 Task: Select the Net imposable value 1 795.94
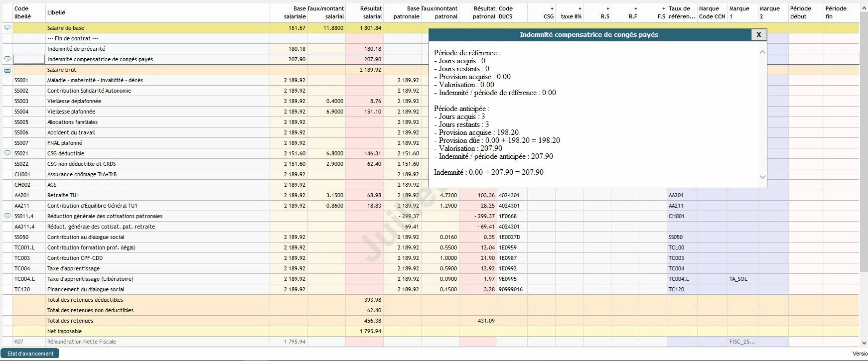371,331
